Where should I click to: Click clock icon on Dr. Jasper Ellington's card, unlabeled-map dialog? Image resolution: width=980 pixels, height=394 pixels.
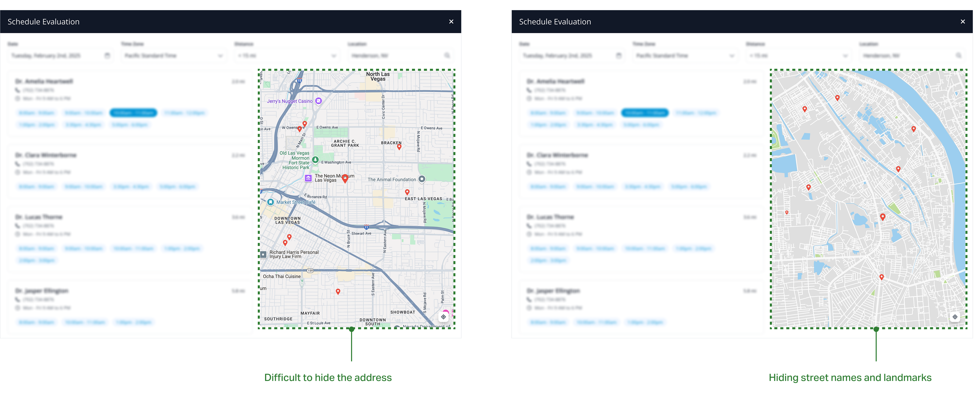click(529, 308)
